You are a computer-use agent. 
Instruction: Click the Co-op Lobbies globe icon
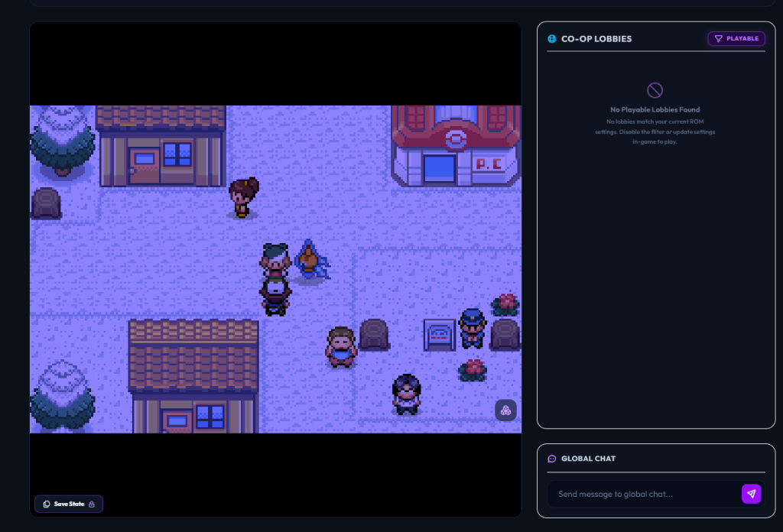(x=552, y=39)
